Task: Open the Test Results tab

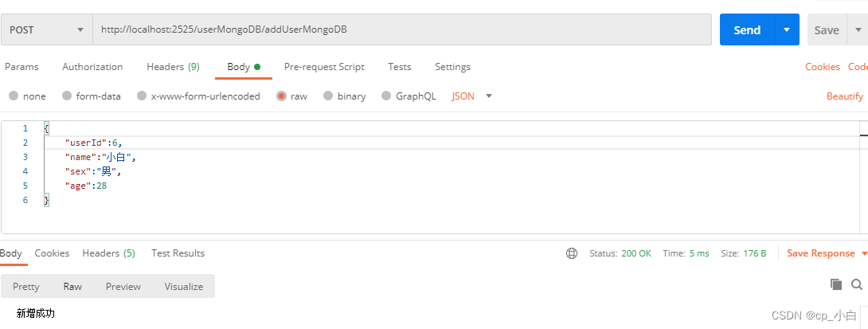Action: pyautogui.click(x=178, y=253)
